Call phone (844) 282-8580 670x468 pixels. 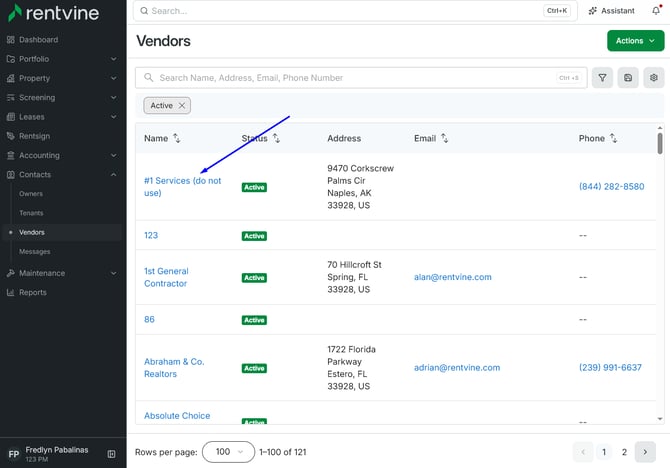[x=611, y=186]
